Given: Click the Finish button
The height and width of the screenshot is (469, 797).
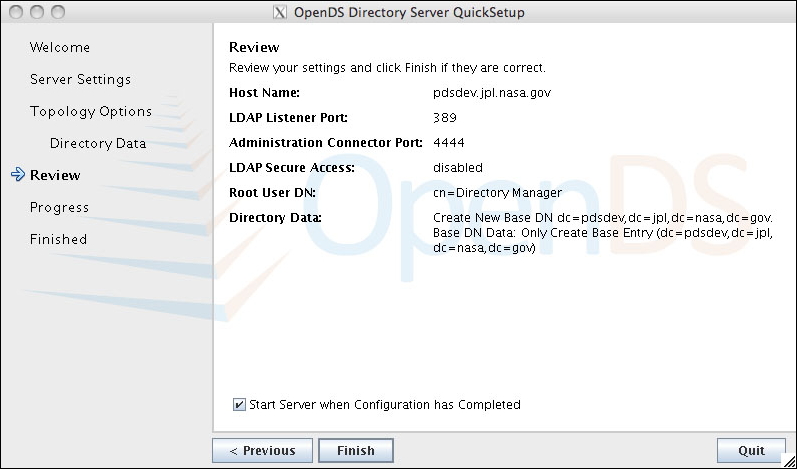Looking at the screenshot, I should click(x=356, y=450).
